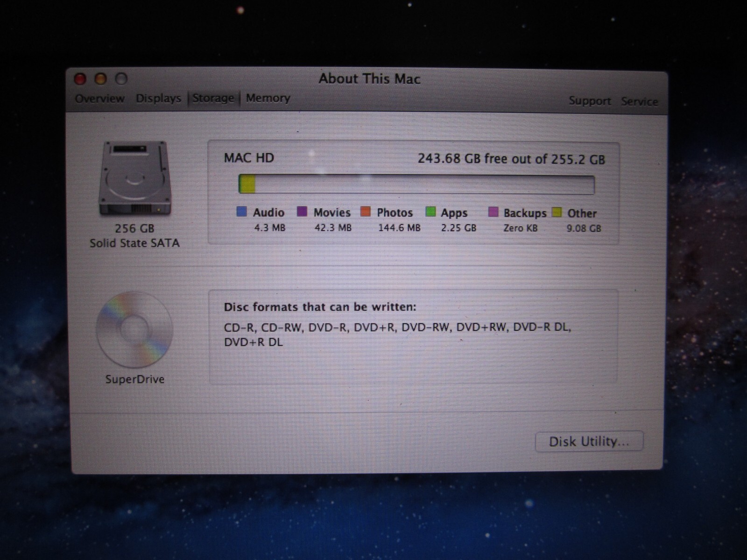
Task: Click the SuperDrive label
Action: coord(134,379)
